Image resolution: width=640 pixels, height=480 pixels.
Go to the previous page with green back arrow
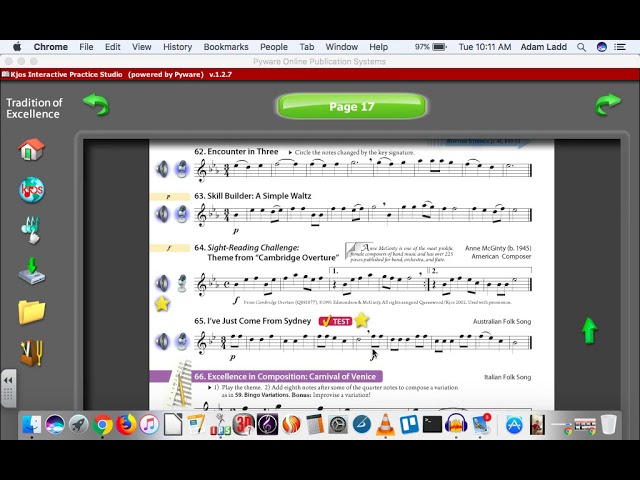[96, 104]
